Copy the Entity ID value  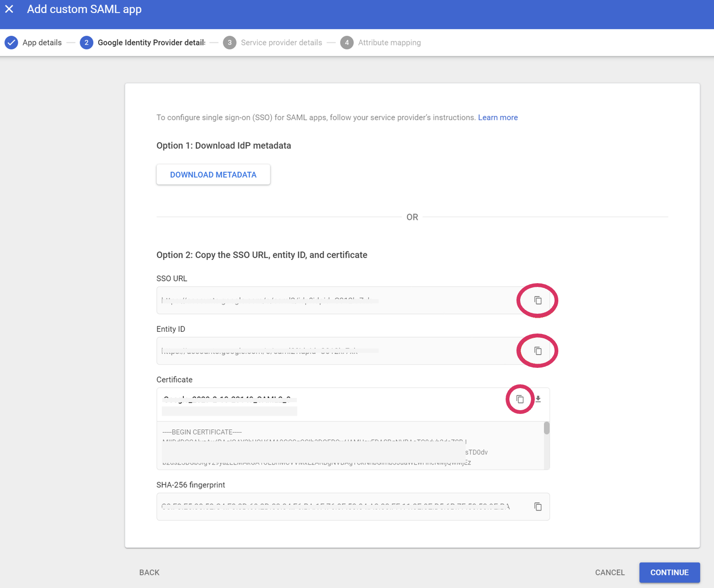click(x=538, y=351)
